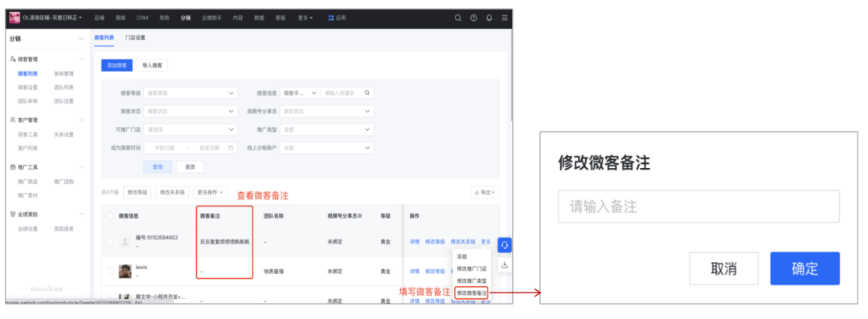Open 团队列表 in the sidebar
Viewport: 868px width, 319px height.
[63, 88]
